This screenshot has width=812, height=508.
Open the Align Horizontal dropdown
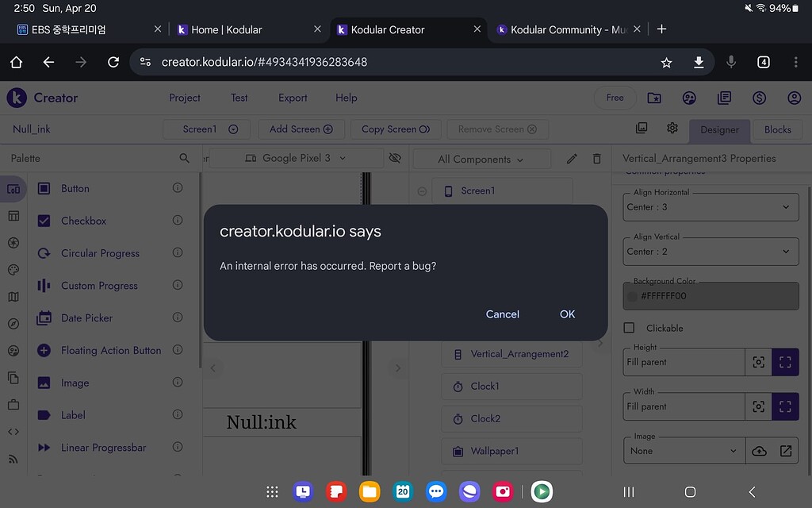710,206
